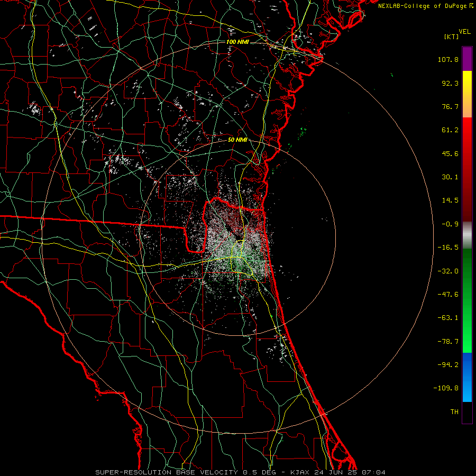476x476 pixels.
Task: Click the 61.2 velocity scale value
Action: (450, 130)
